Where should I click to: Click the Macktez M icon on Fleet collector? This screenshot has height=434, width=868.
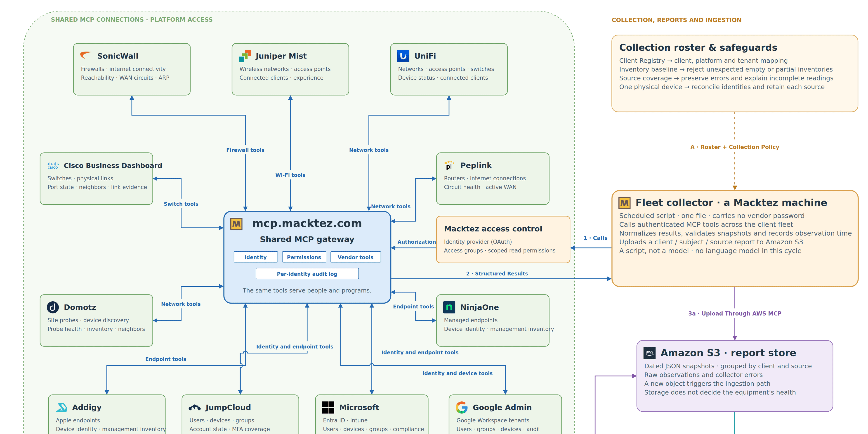point(624,203)
